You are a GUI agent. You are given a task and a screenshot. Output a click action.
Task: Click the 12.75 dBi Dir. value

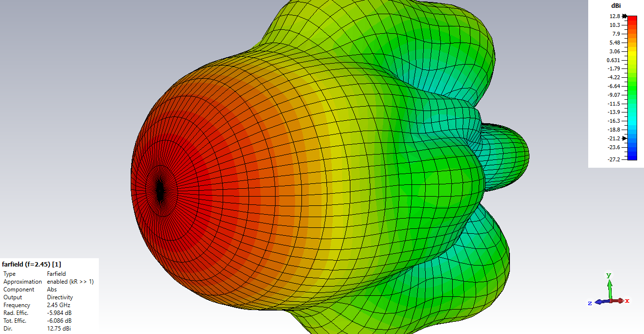point(59,329)
